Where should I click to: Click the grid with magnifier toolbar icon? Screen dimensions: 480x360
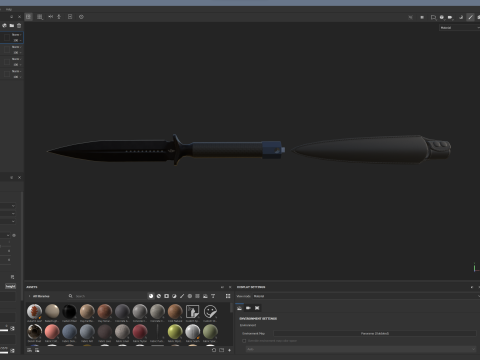click(40, 17)
